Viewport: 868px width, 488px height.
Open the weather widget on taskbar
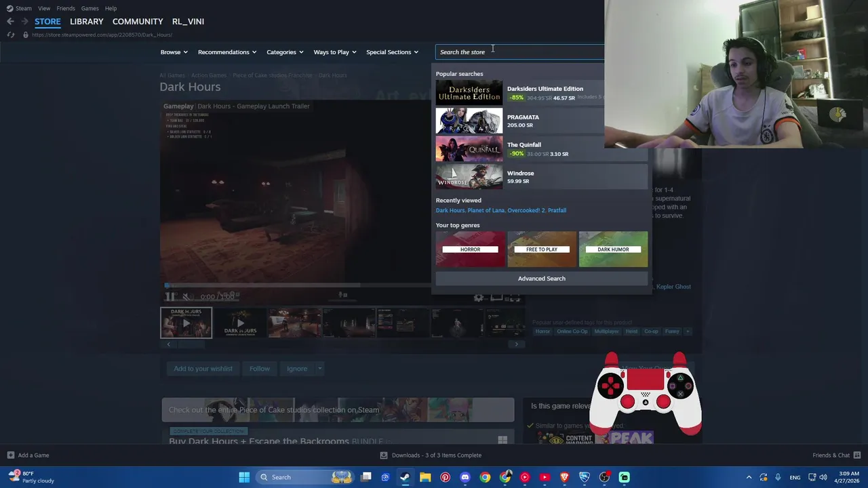click(x=31, y=477)
